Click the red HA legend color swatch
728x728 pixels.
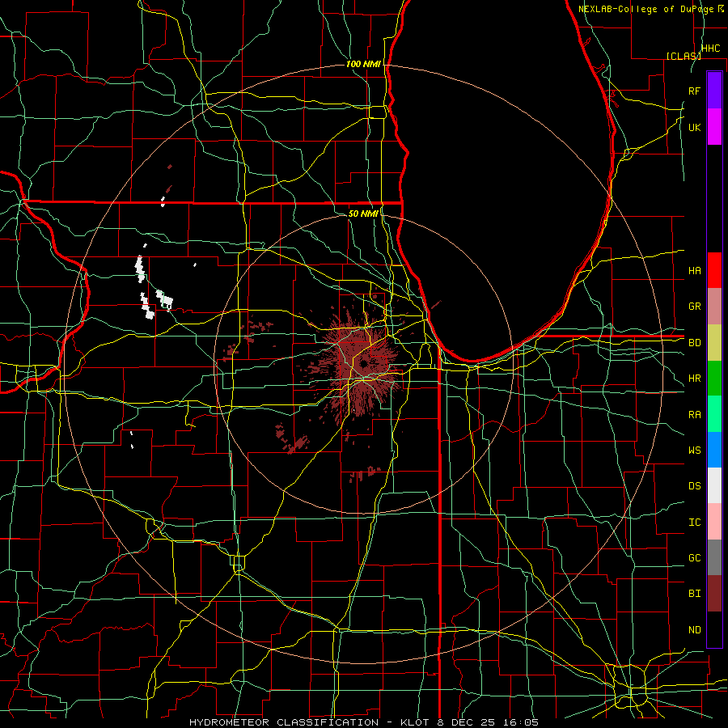[x=714, y=270]
